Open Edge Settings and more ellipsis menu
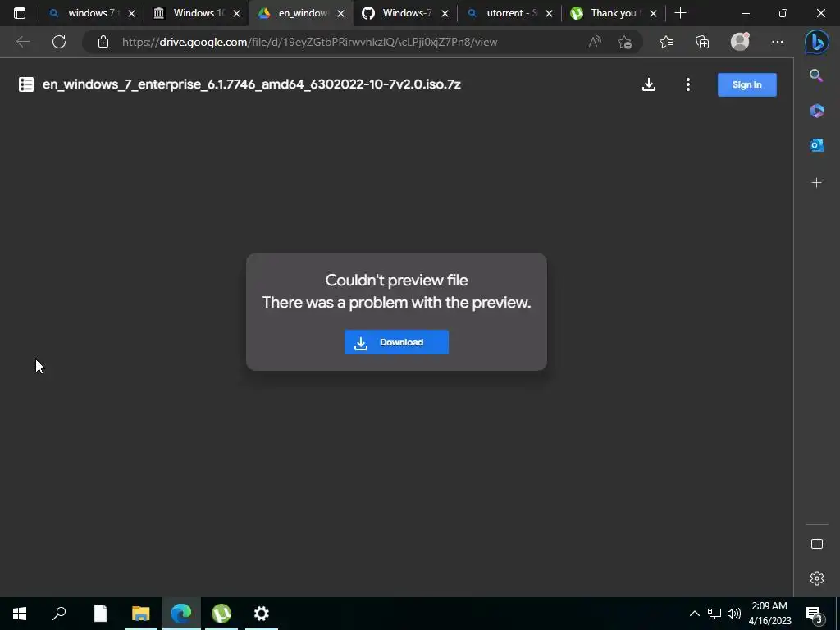This screenshot has width=840, height=630. click(x=778, y=42)
